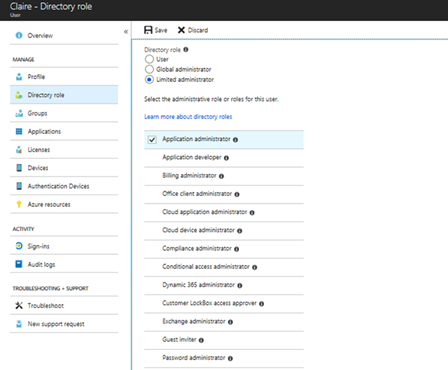The height and width of the screenshot is (370, 448).
Task: Open the Licenses menu item
Action: [x=64, y=150]
